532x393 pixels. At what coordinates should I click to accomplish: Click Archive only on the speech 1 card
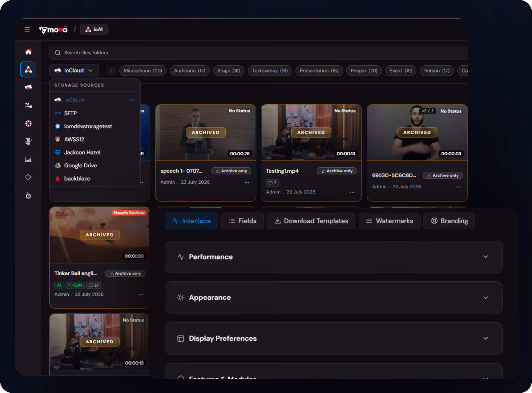tap(231, 171)
